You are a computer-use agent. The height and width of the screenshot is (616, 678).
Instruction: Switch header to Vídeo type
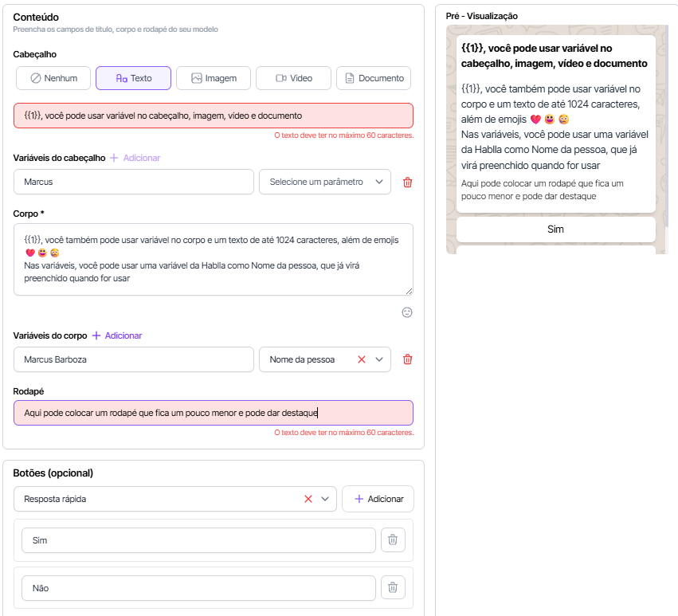pos(293,78)
